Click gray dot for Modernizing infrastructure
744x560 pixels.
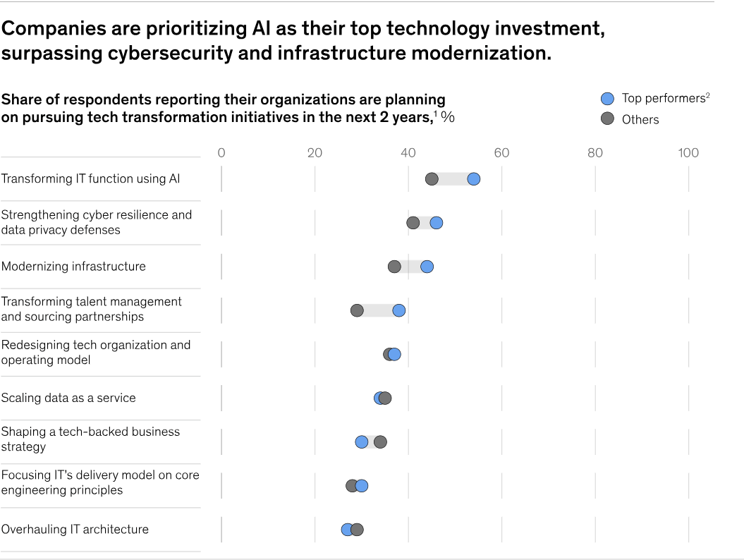pyautogui.click(x=394, y=267)
